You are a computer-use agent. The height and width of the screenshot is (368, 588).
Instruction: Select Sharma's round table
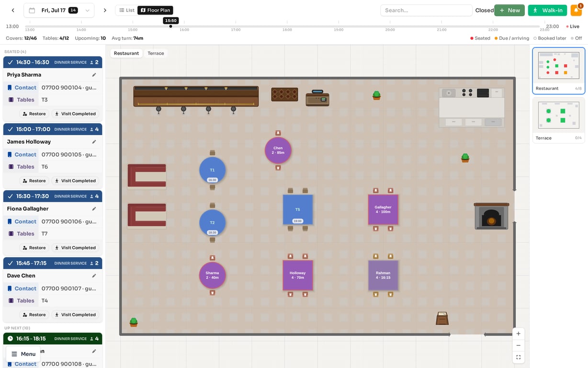point(212,275)
